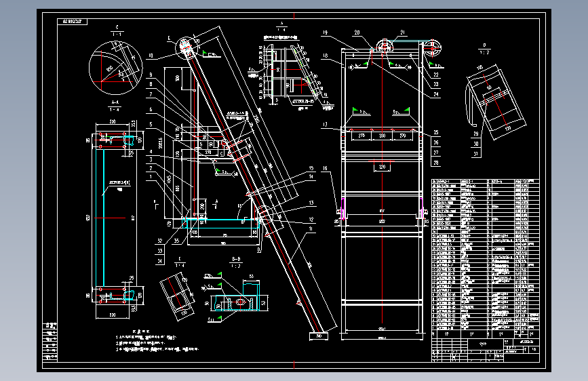
Task: Select part callout number 4
Action: coord(151,151)
